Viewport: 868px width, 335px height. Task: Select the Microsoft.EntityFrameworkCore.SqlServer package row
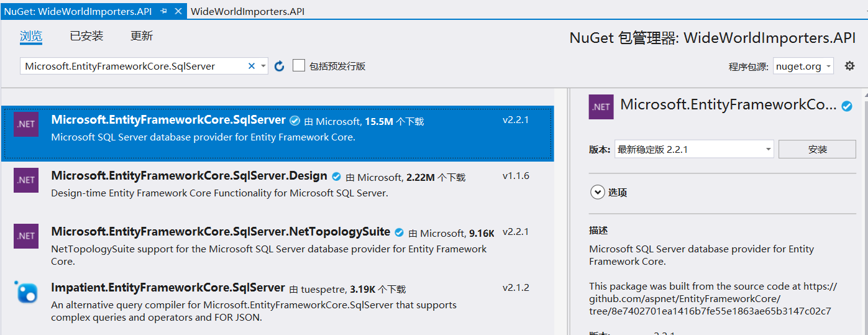coord(278,133)
